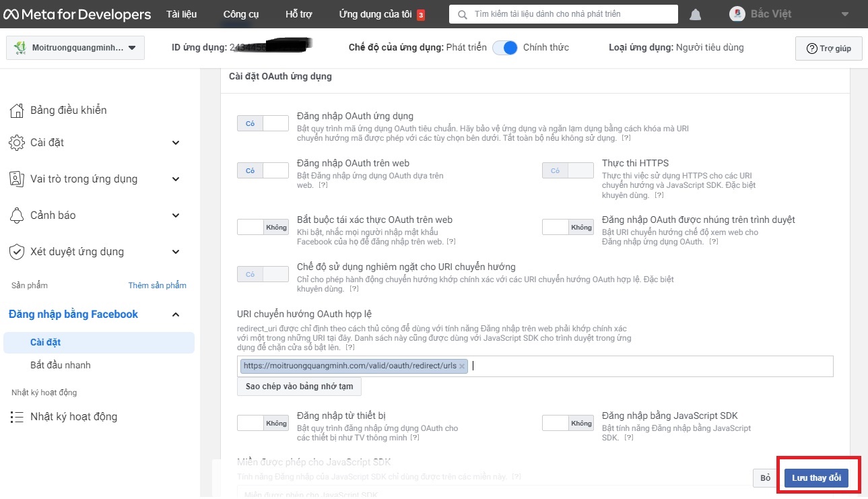Click the developer documentation search field
868x499 pixels.
pos(563,14)
